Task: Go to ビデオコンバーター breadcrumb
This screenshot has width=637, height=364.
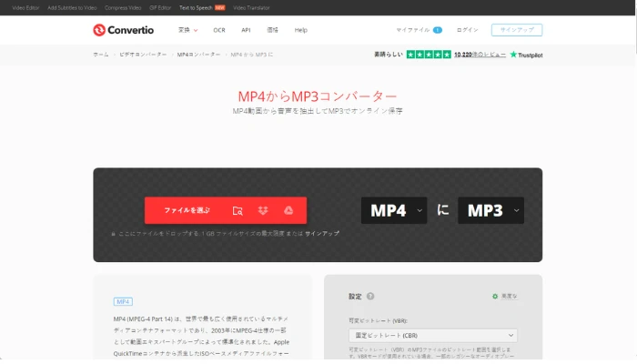Action: 143,55
